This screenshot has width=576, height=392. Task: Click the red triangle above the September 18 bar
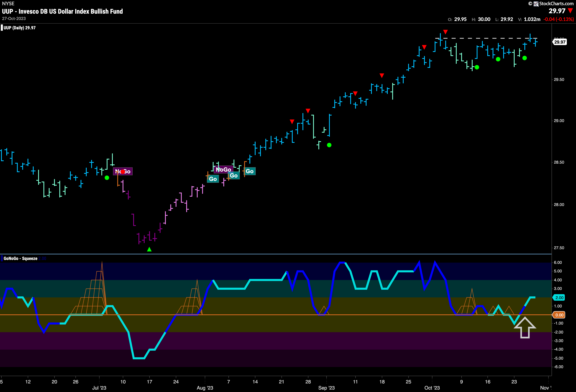point(382,75)
